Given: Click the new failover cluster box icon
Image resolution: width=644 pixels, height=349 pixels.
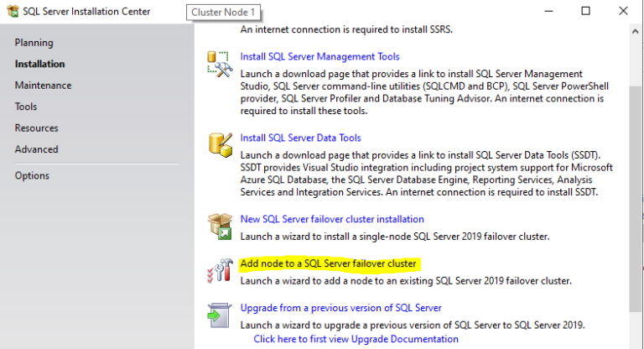Looking at the screenshot, I should tap(219, 227).
